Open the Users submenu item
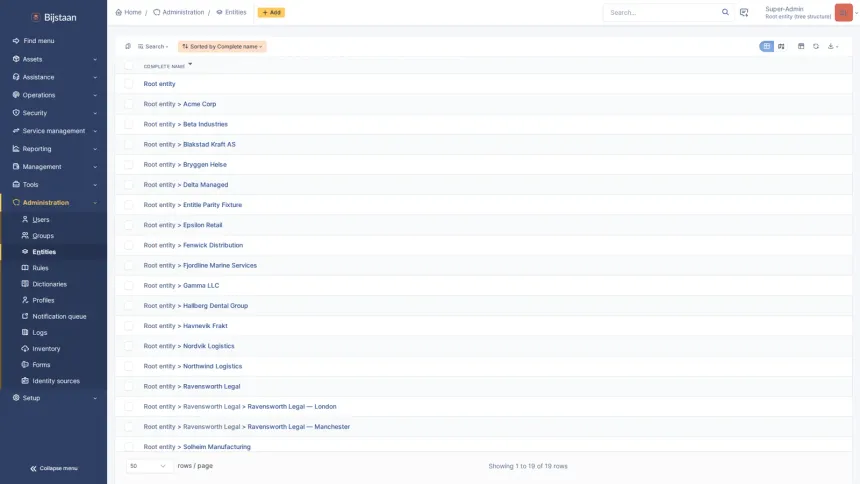The width and height of the screenshot is (860, 484). [x=41, y=220]
